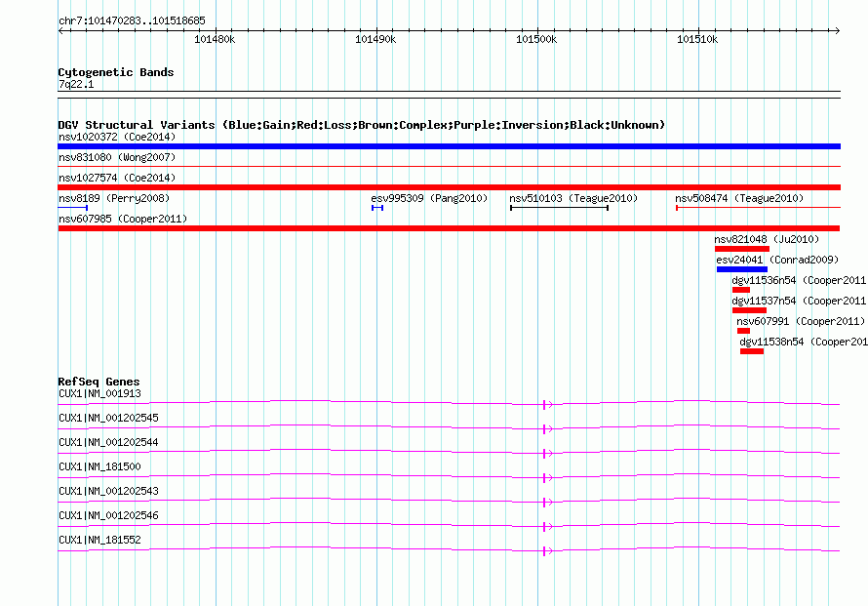The height and width of the screenshot is (606, 868).
Task: Open the dgv11538n54 label
Action: (804, 342)
